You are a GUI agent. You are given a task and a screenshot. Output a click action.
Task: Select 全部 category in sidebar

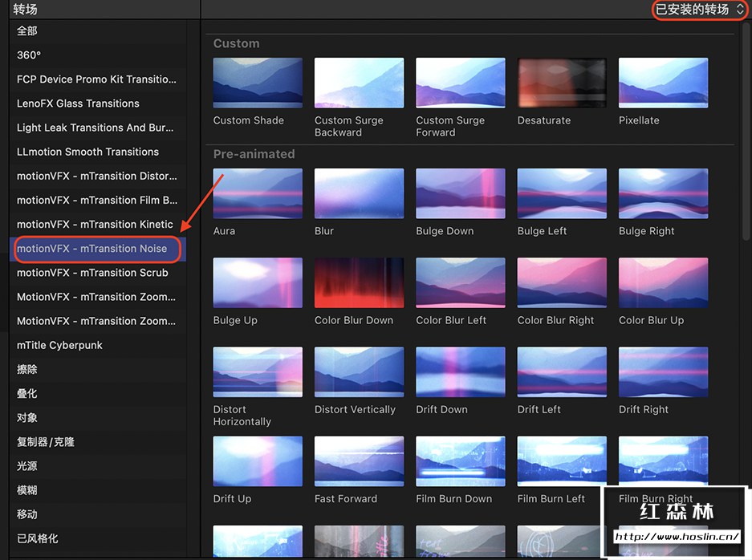point(27,30)
